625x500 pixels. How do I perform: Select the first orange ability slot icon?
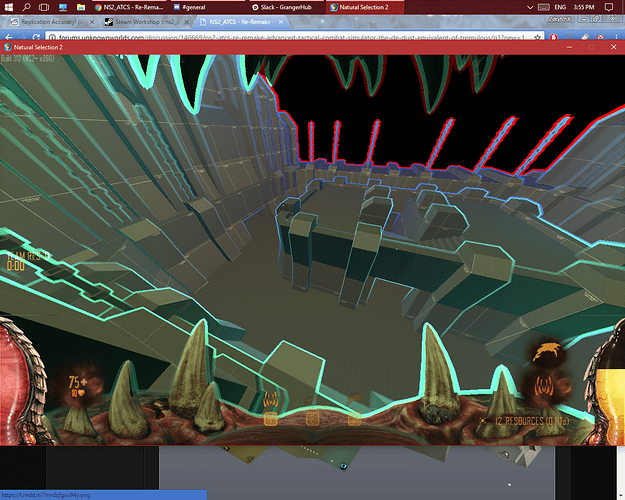click(269, 418)
